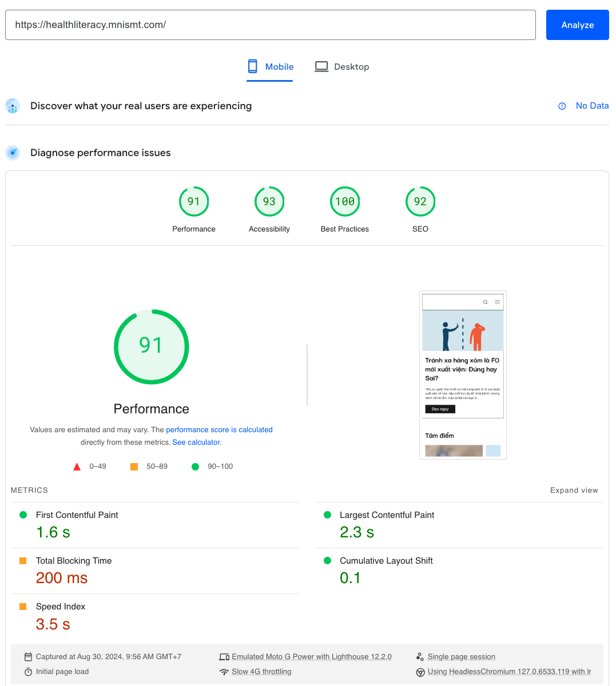Click the page screenshot thumbnail
The width and height of the screenshot is (616, 686).
(463, 375)
